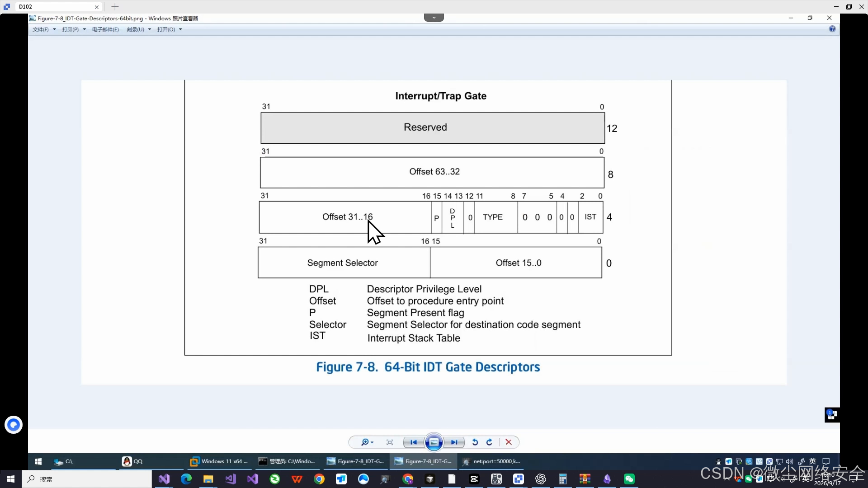Delete the picture with the red X
868x488 pixels.
(509, 442)
